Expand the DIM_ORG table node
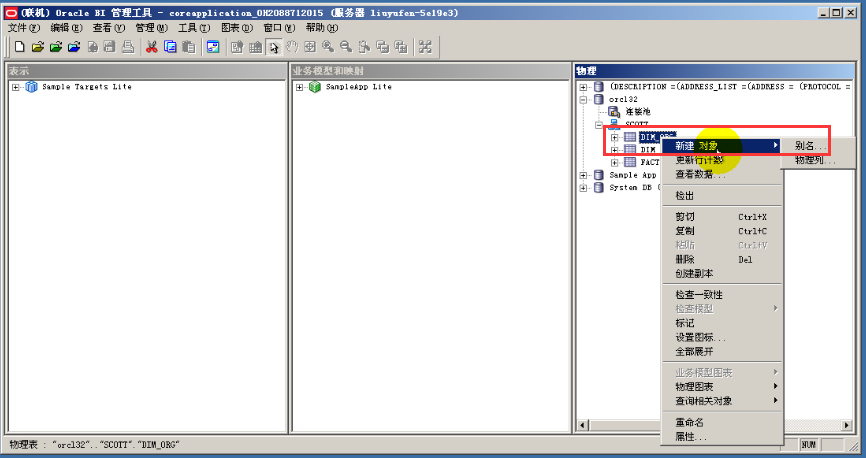 pos(615,138)
